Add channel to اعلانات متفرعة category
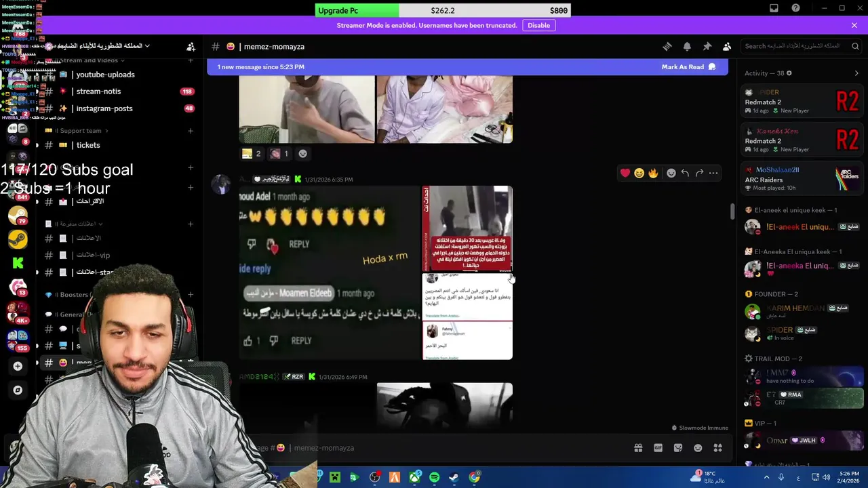 pyautogui.click(x=191, y=224)
